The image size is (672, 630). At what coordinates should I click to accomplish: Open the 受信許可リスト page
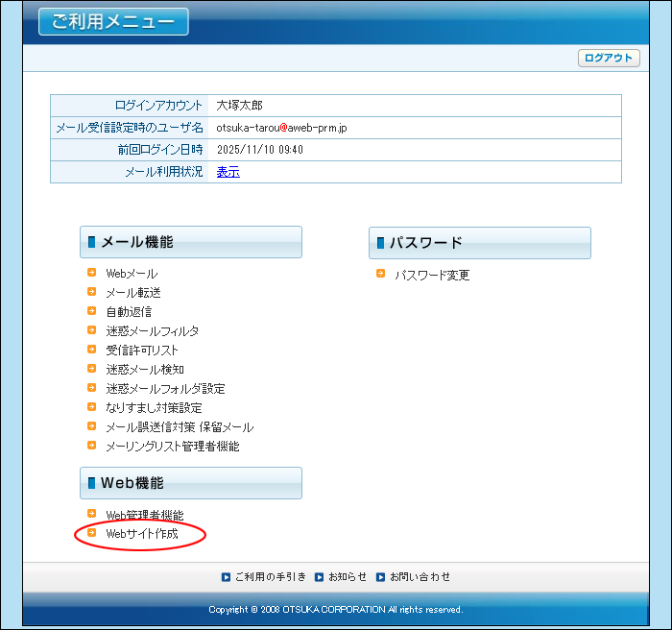click(142, 351)
